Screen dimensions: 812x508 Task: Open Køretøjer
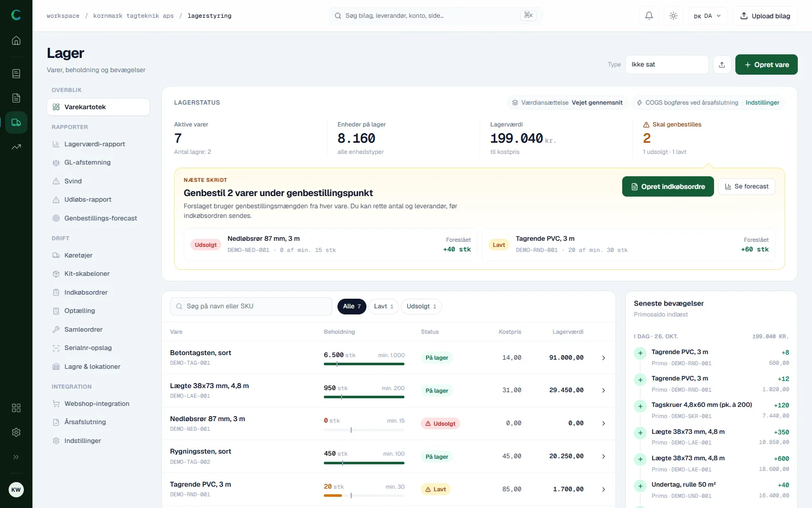coord(98,256)
